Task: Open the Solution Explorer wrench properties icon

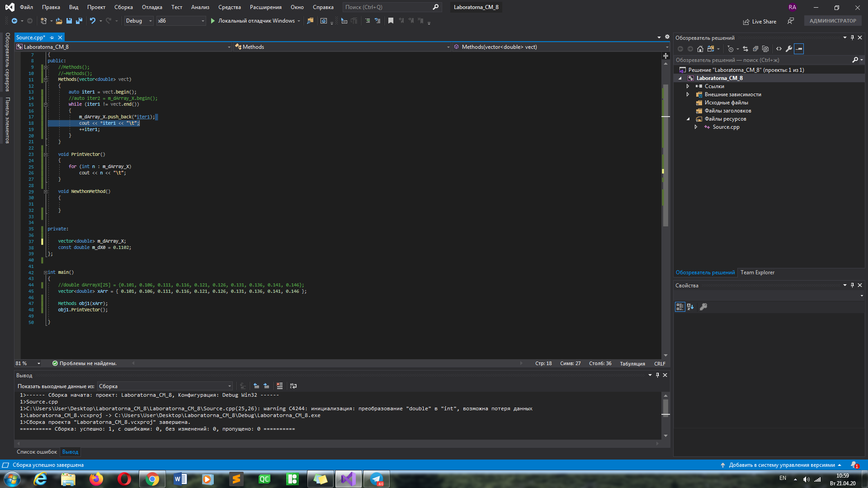Action: [x=789, y=49]
